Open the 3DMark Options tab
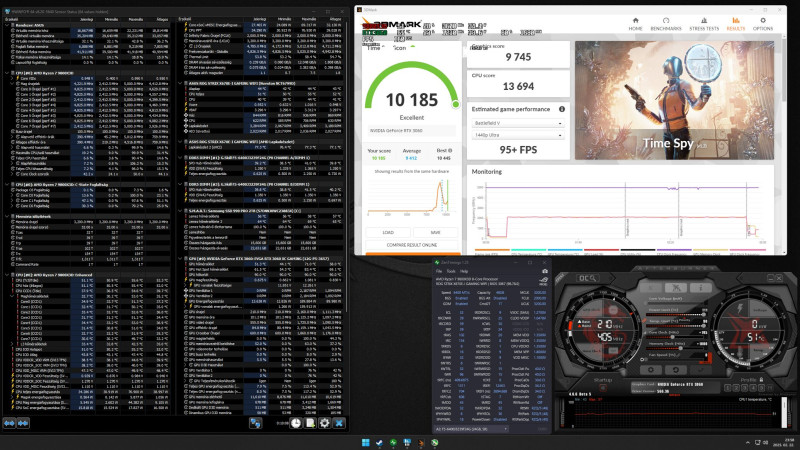Viewport: 800px width, 450px height. 763,24
